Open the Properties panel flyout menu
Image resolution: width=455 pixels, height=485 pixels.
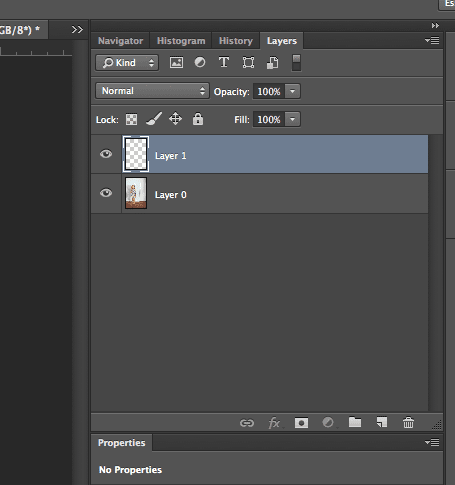pos(432,442)
